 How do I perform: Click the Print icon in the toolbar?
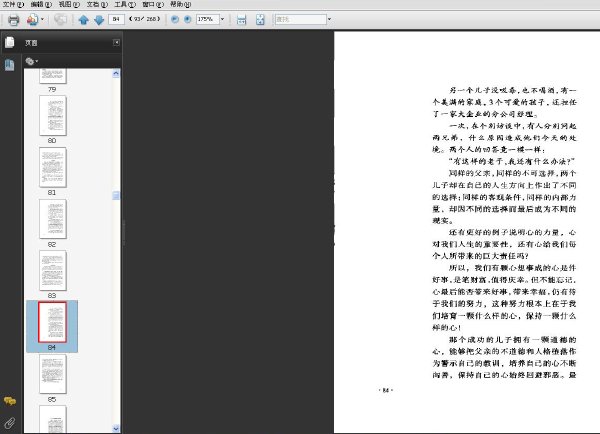point(13,20)
